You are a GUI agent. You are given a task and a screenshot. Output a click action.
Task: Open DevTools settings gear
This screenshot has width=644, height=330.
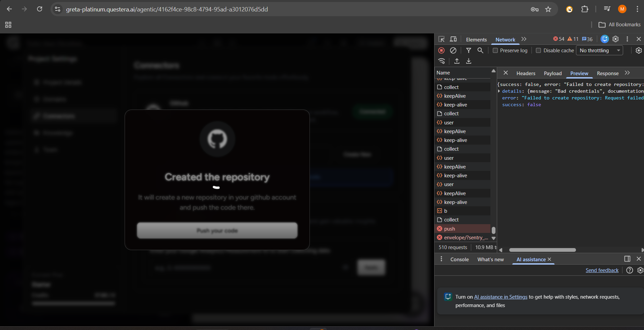(616, 39)
